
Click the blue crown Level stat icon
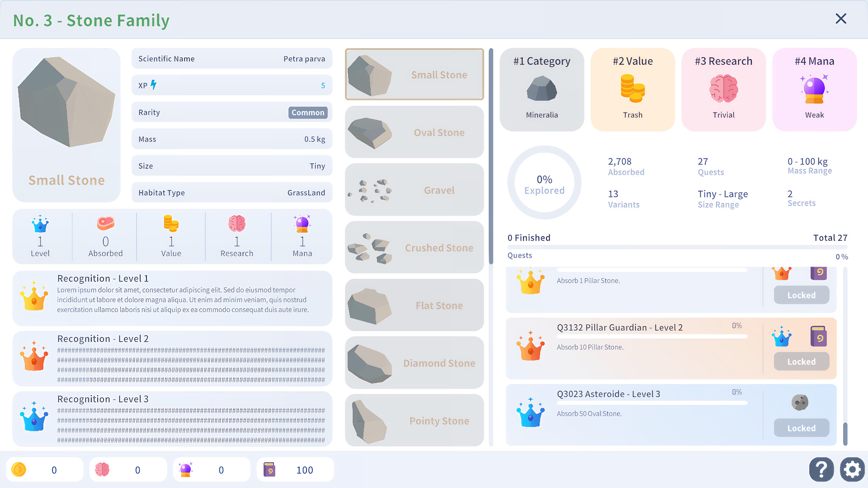[40, 224]
